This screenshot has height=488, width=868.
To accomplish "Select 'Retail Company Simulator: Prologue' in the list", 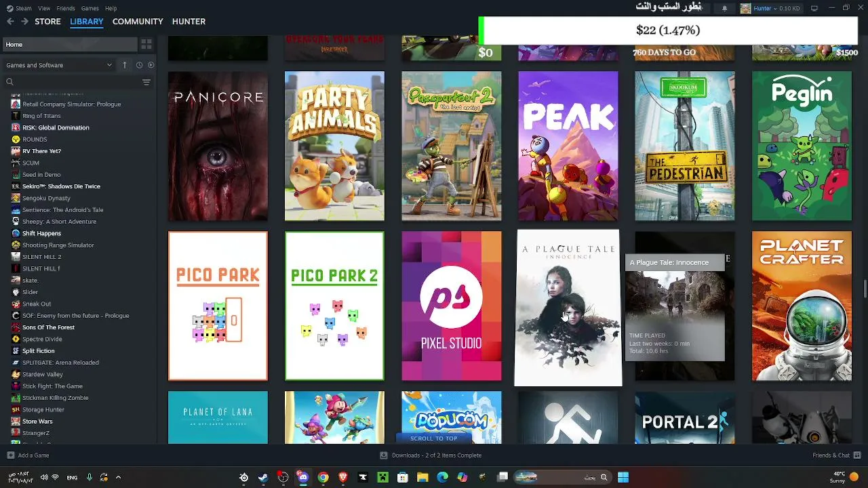I will pyautogui.click(x=72, y=104).
